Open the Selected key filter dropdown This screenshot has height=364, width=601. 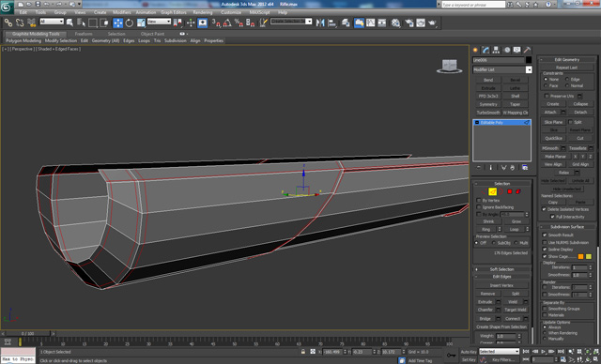pos(499,352)
